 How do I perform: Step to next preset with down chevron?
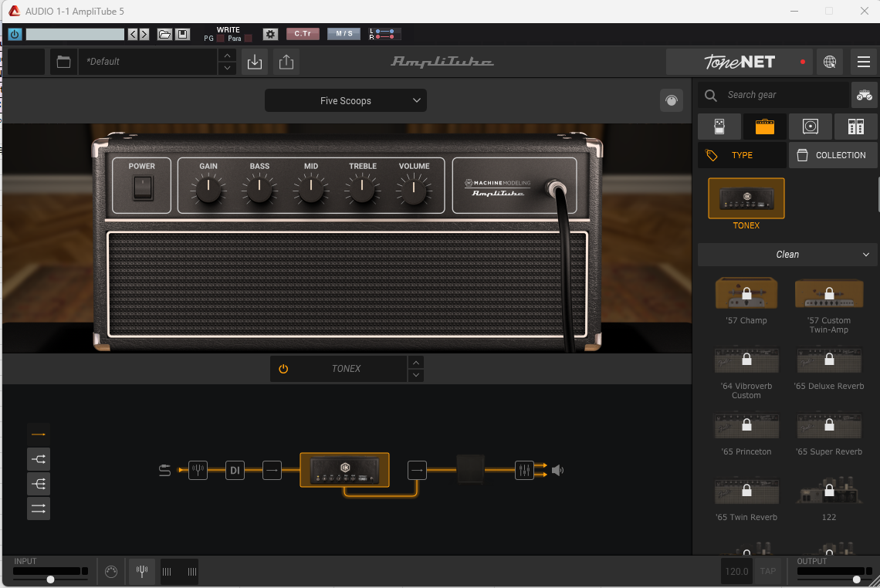[x=227, y=68]
